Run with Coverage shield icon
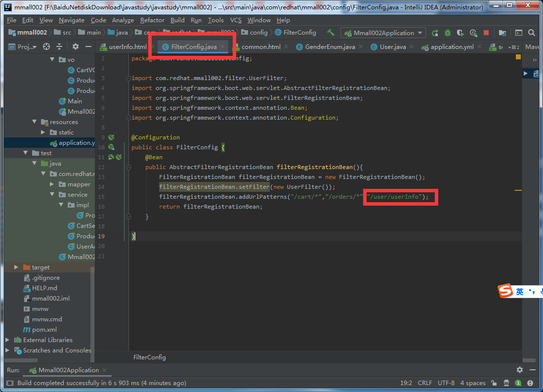This screenshot has width=543, height=392. (460, 33)
